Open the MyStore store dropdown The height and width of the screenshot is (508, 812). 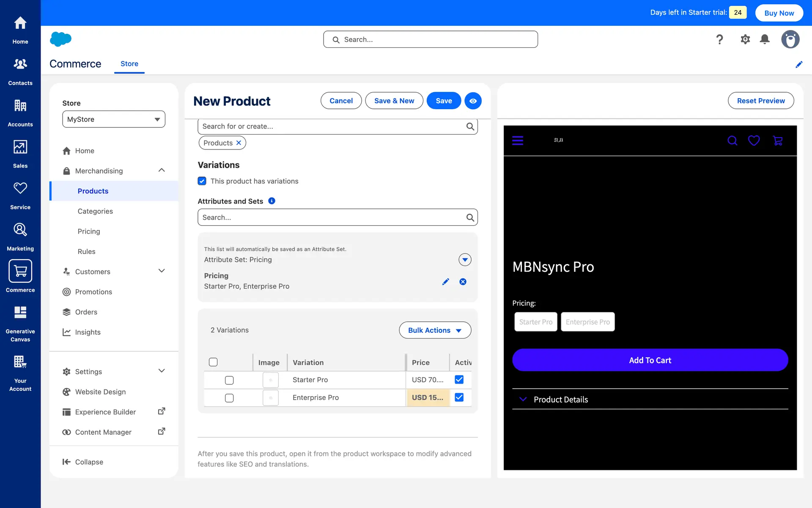tap(114, 119)
